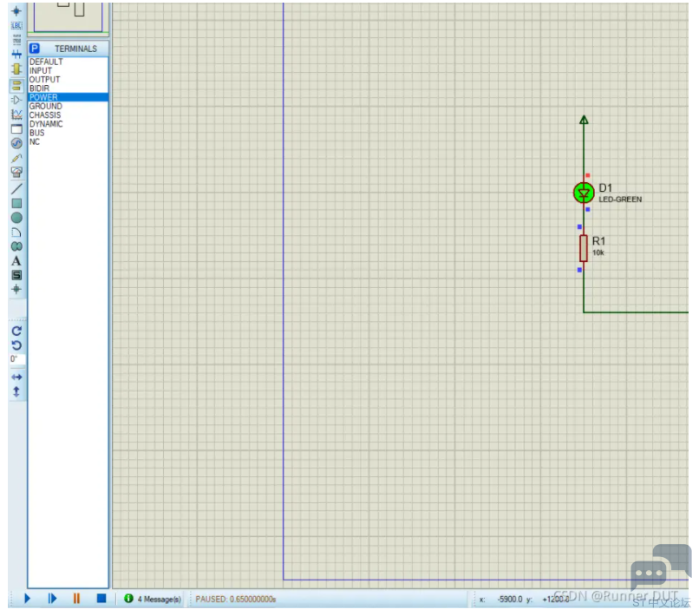The width and height of the screenshot is (699, 616).
Task: Choose the 2D Graphics Circle tool
Action: pyautogui.click(x=16, y=218)
